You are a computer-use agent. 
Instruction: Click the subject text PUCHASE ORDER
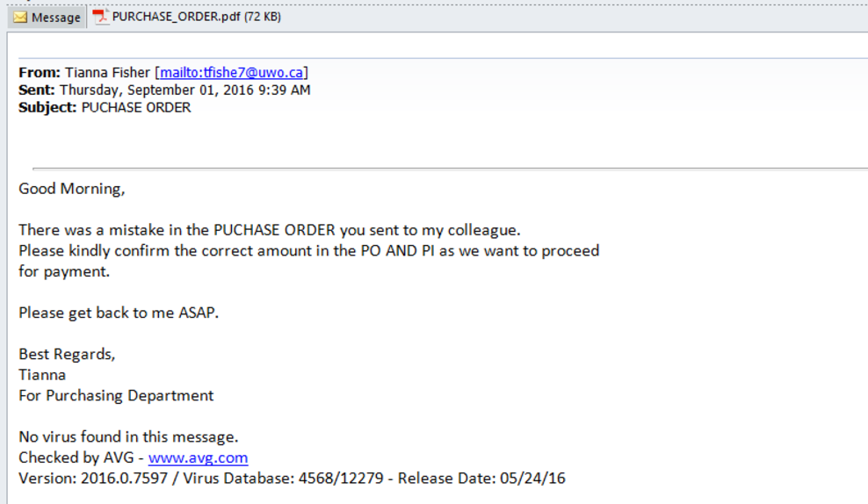pos(136,107)
